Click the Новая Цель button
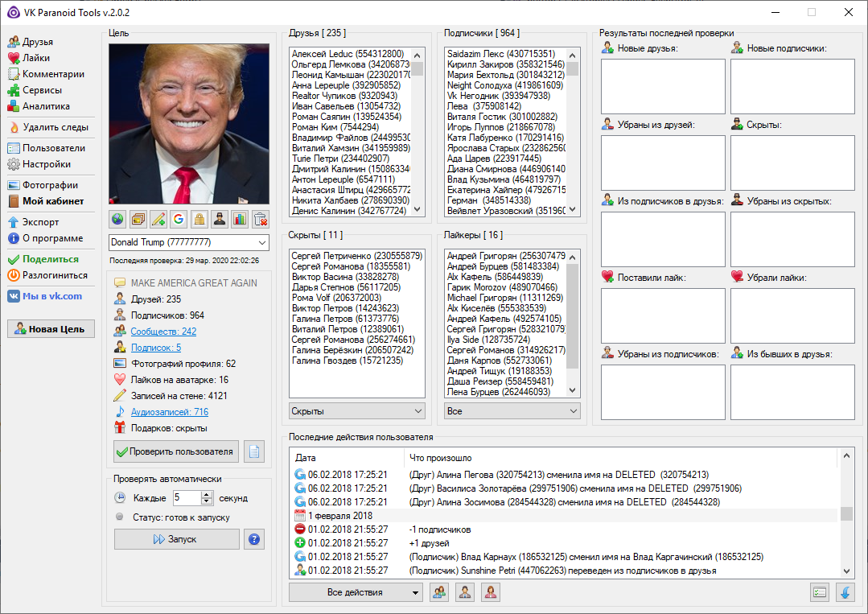Screen dimensions: 868x614 tap(51, 329)
